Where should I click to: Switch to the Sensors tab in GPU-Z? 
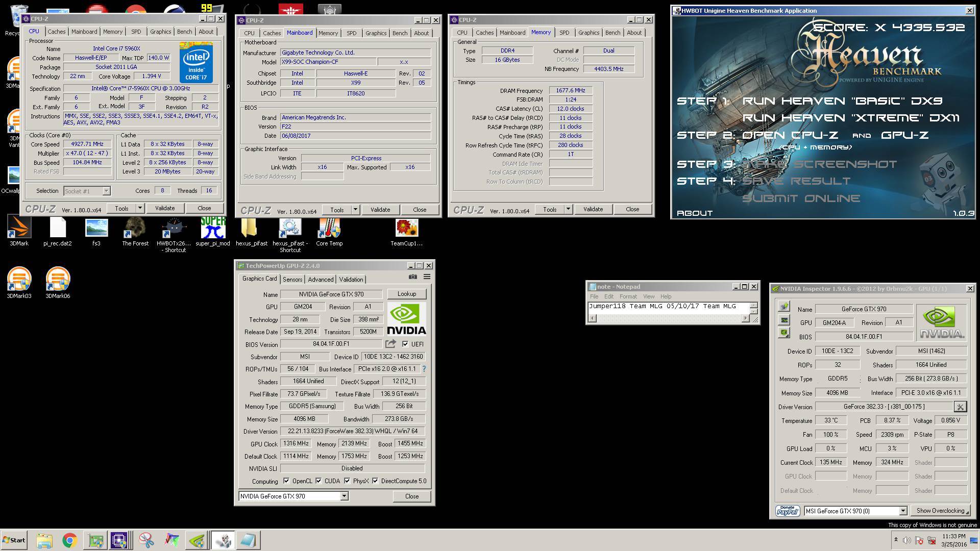pyautogui.click(x=292, y=280)
